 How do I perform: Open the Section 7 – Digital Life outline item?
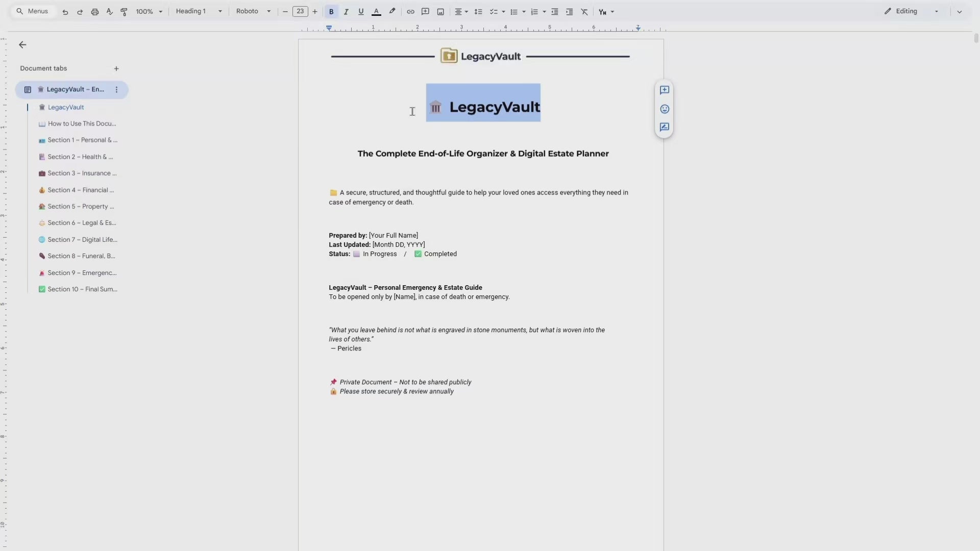click(82, 240)
